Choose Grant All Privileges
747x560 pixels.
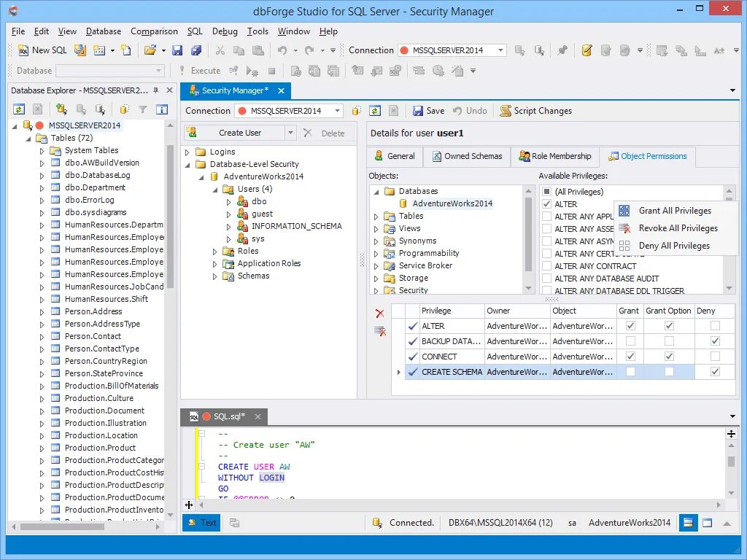click(x=675, y=211)
